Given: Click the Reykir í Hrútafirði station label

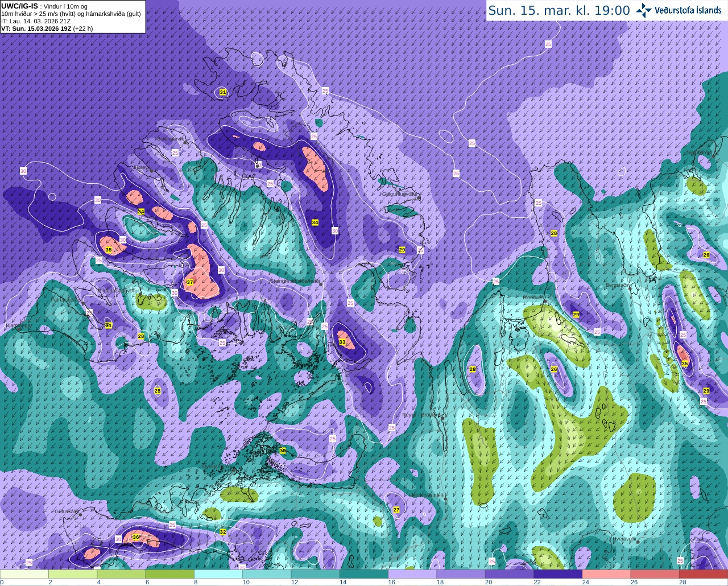Looking at the screenshot, I should (x=421, y=415).
